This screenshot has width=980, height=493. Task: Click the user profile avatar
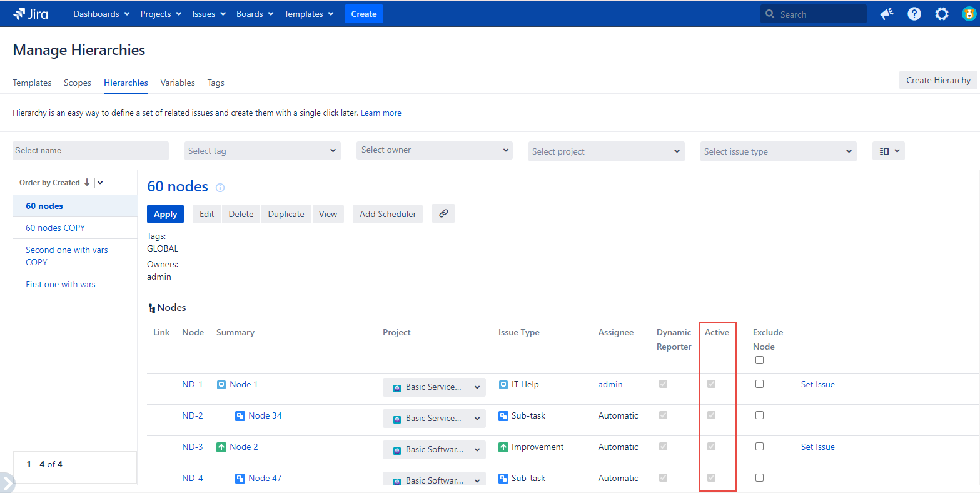pyautogui.click(x=969, y=14)
